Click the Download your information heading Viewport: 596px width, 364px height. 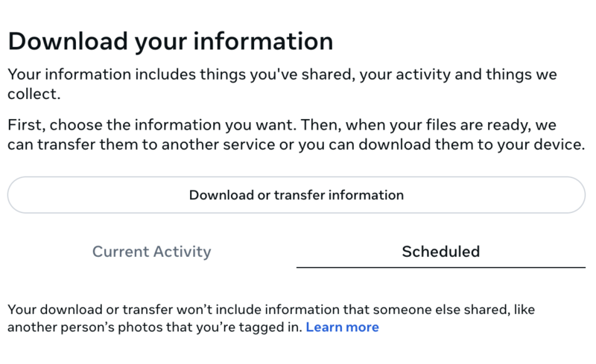(x=170, y=41)
